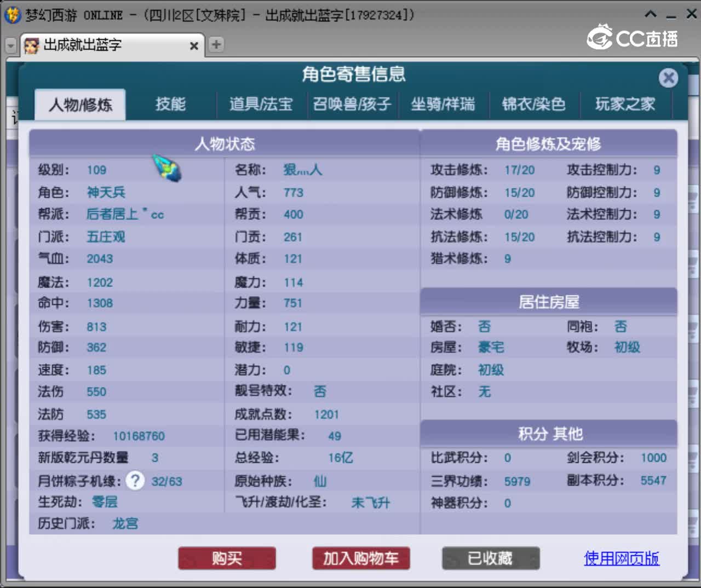Viewport: 701px width, 588px height.
Task: Click 加入购物车 button
Action: coord(361,558)
